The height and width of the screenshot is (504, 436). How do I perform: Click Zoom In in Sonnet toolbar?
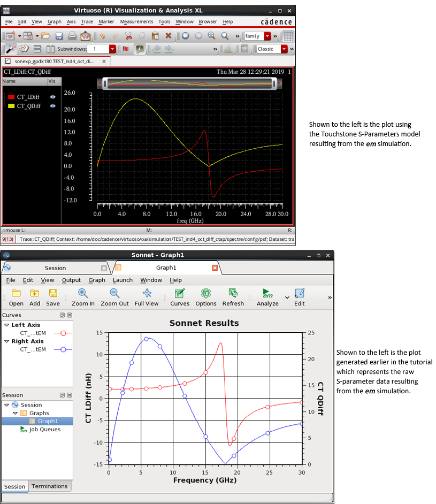[x=83, y=297]
